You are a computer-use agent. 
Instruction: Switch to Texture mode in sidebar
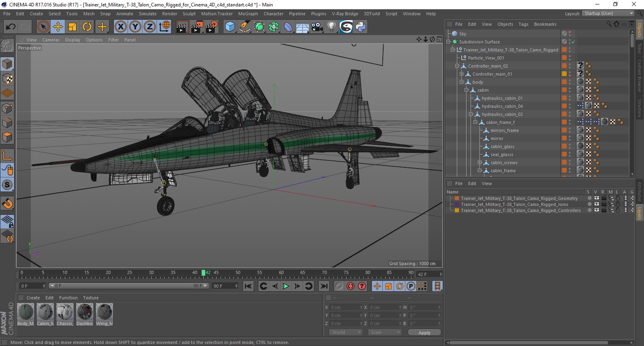pyautogui.click(x=7, y=79)
